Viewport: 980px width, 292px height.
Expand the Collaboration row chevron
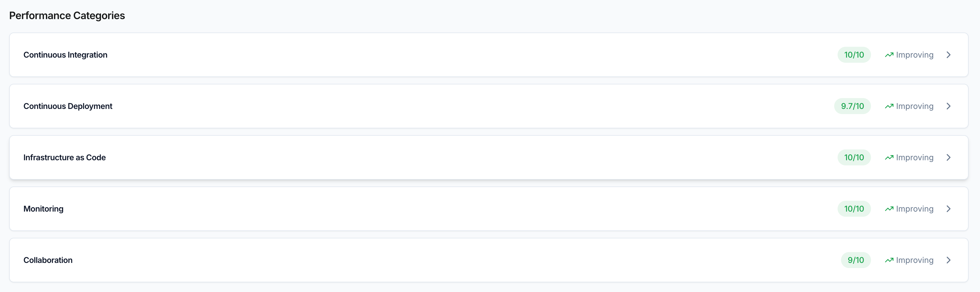(x=948, y=260)
